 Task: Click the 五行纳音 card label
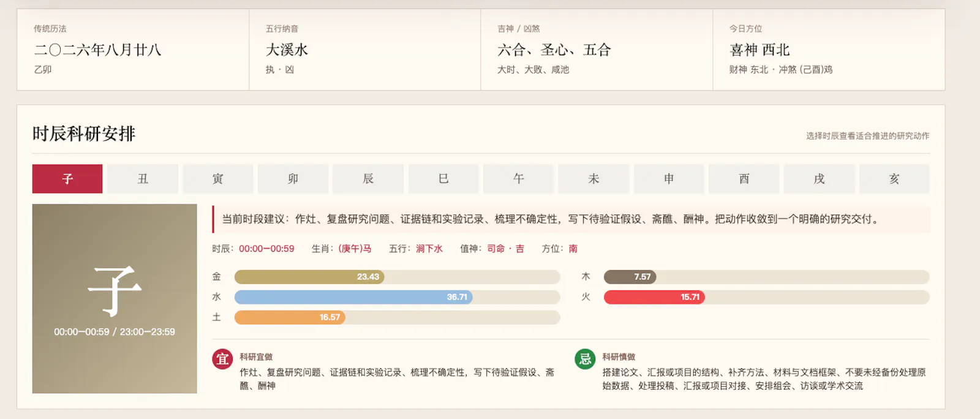(x=282, y=29)
